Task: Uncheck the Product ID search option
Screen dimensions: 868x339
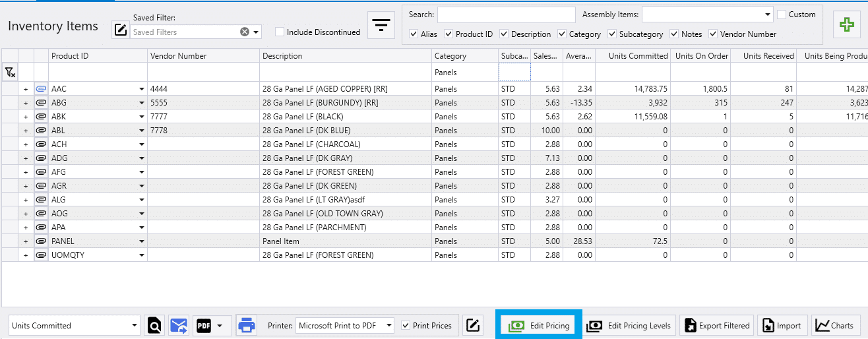Action: pos(449,34)
